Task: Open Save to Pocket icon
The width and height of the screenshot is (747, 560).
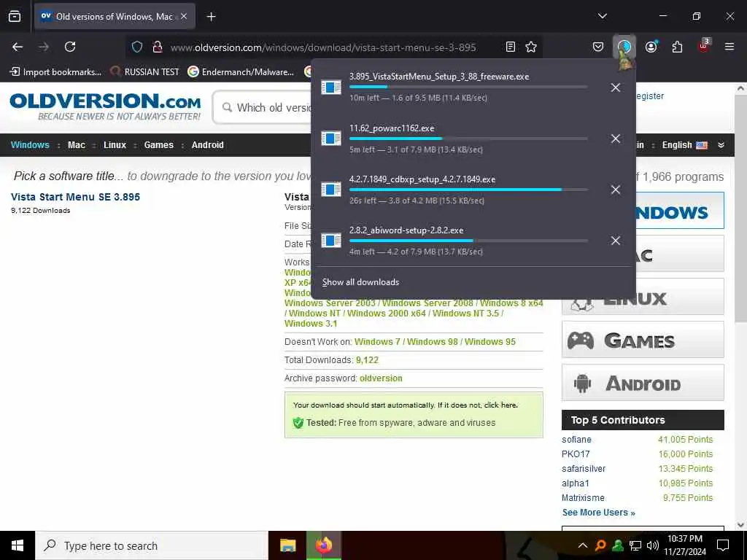Action: tap(598, 47)
